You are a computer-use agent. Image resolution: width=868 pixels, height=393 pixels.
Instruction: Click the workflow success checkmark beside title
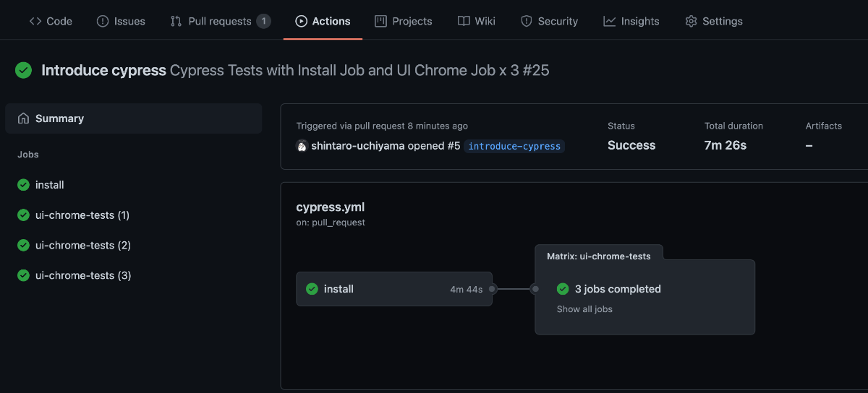point(24,70)
